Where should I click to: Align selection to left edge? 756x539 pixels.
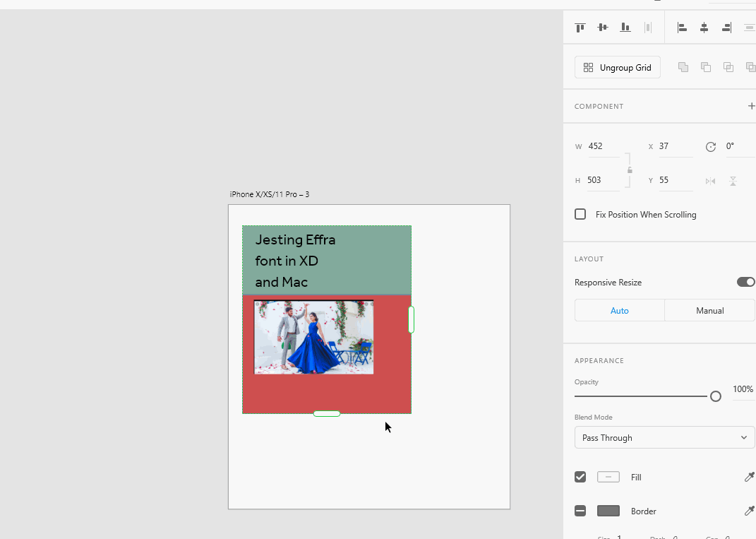[x=682, y=28]
